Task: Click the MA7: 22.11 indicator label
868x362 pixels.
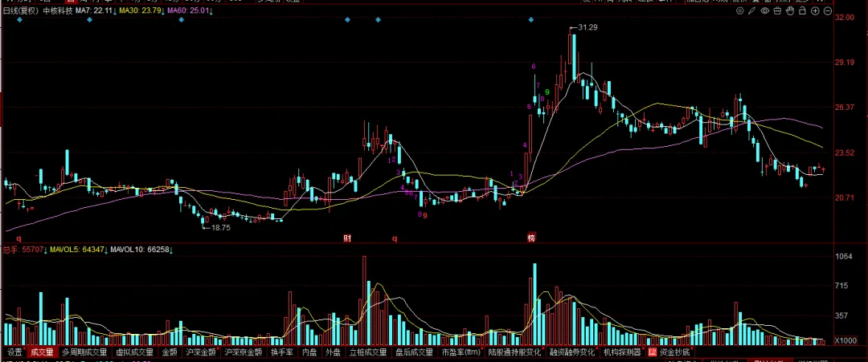Action: 95,10
